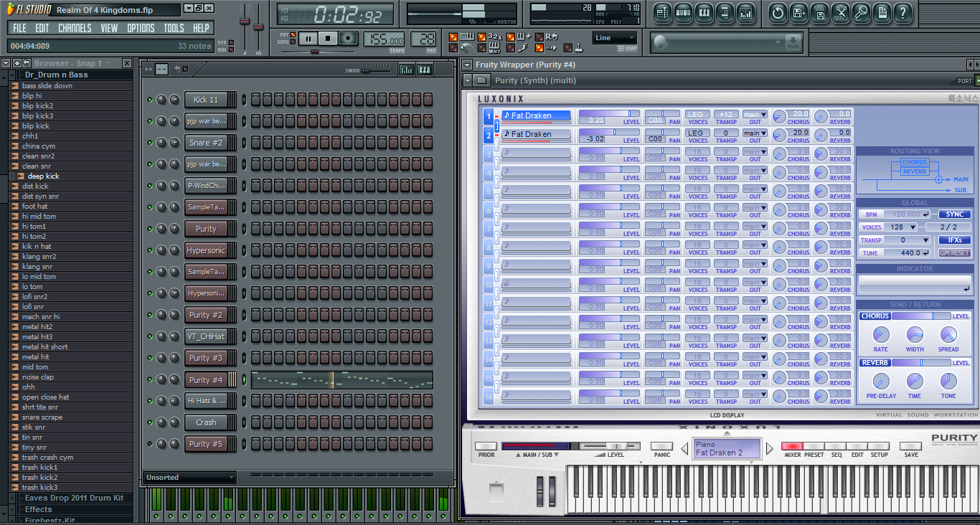980x525 pixels.
Task: Click the PANIC button in Purity
Action: click(661, 447)
